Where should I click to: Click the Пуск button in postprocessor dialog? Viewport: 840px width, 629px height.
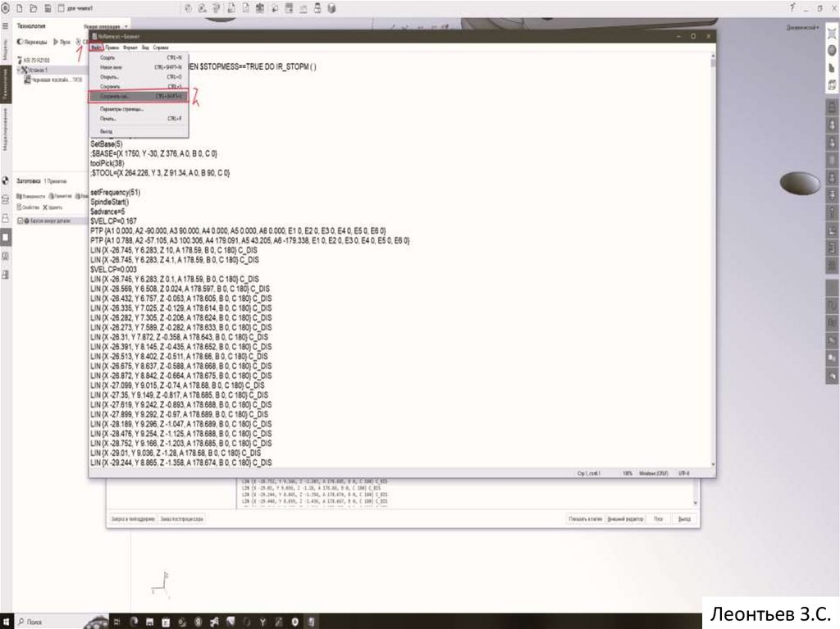[x=659, y=519]
